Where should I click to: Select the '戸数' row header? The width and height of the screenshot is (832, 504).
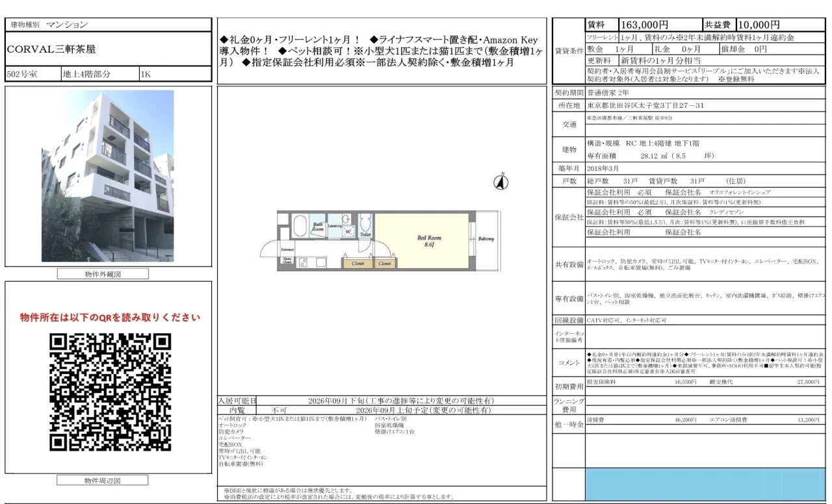tap(569, 181)
